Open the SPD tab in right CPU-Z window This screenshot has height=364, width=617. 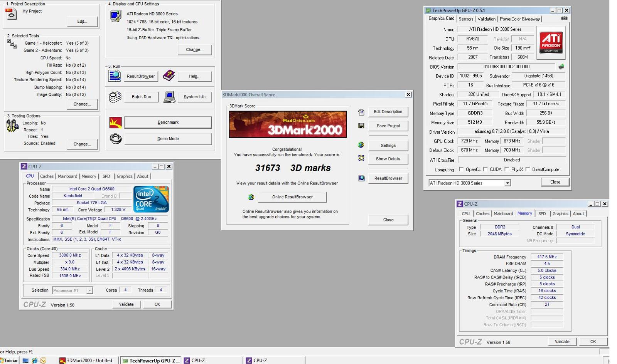pyautogui.click(x=542, y=214)
